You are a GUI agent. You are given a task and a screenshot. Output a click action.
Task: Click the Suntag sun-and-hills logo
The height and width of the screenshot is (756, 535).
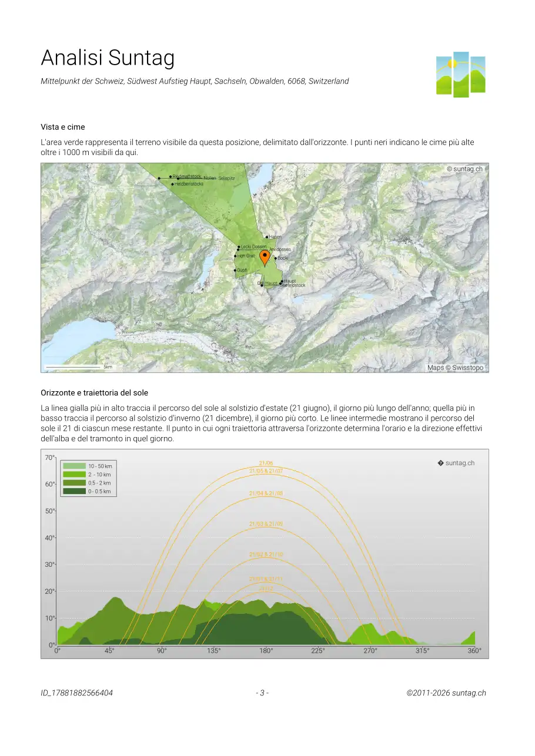460,74
